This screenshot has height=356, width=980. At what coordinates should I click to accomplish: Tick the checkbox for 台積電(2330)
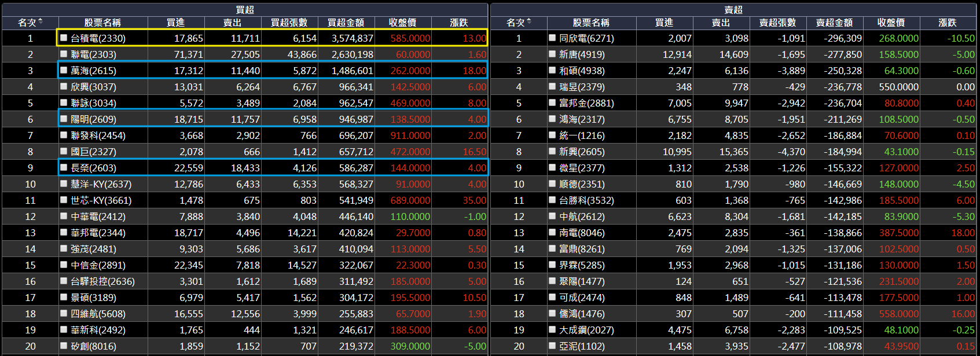click(x=64, y=38)
